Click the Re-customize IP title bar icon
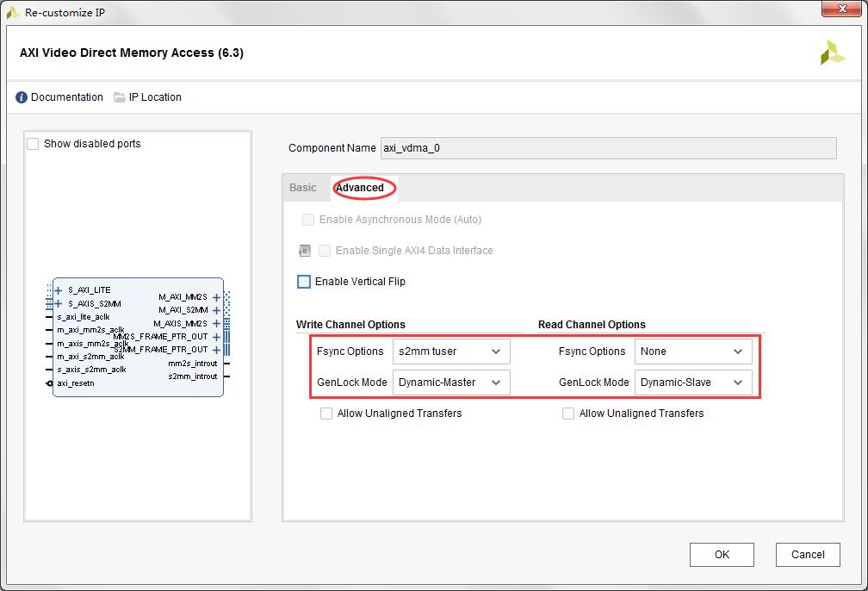This screenshot has height=591, width=868. (13, 12)
